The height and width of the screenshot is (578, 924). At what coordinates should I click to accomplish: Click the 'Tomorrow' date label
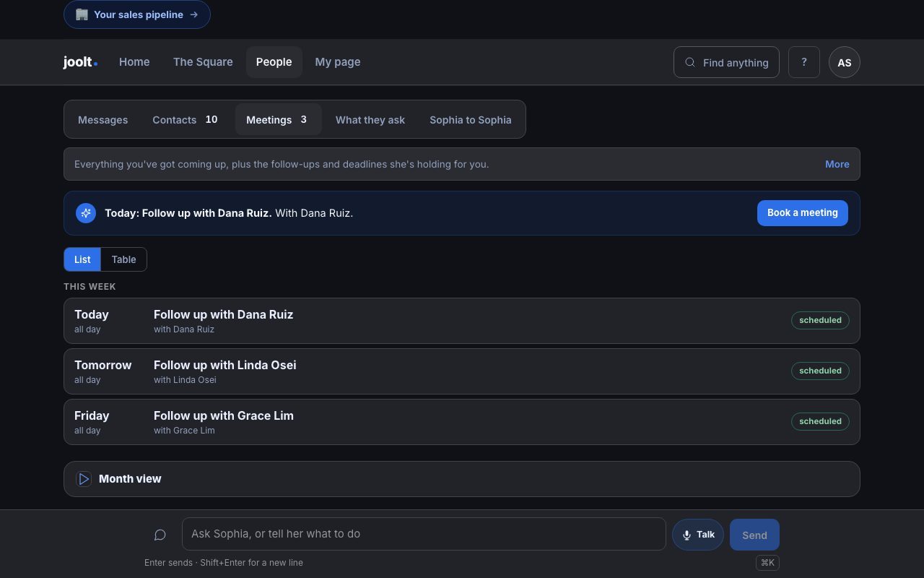point(103,365)
